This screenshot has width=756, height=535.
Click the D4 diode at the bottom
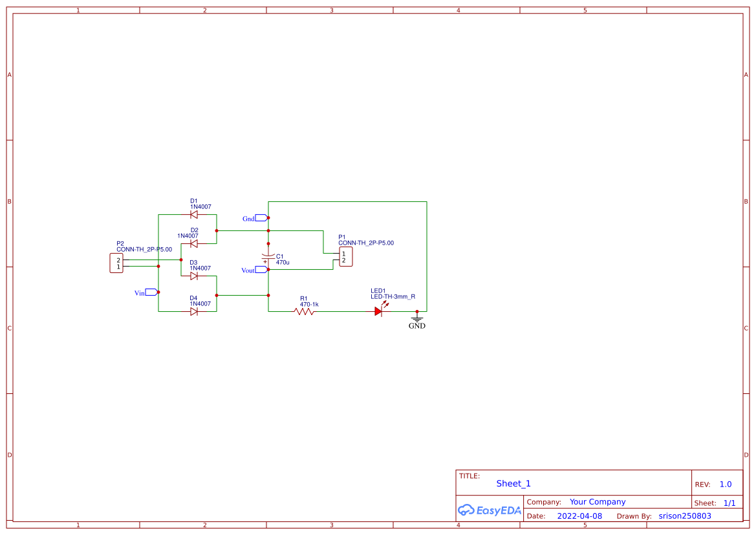coord(194,310)
